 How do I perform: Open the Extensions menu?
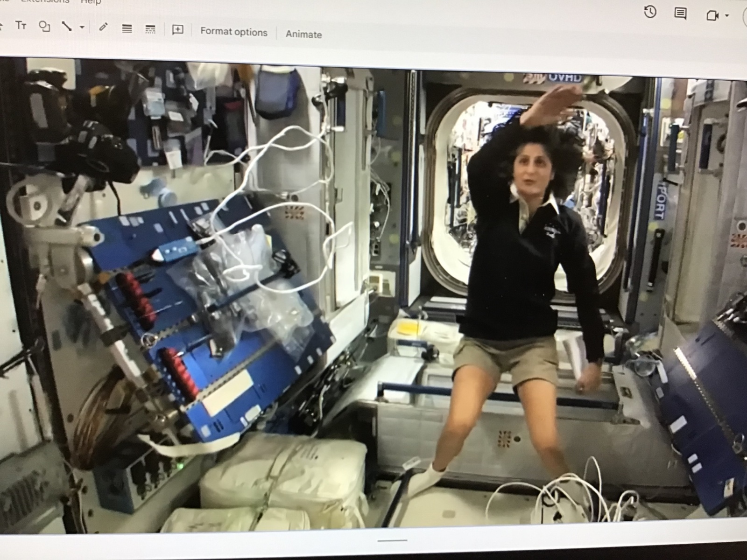click(x=45, y=1)
